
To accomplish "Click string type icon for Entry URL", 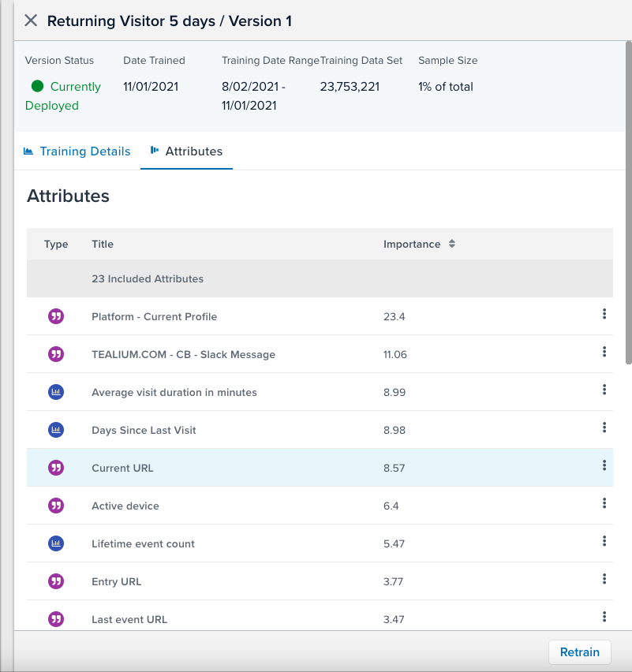I will [x=56, y=581].
